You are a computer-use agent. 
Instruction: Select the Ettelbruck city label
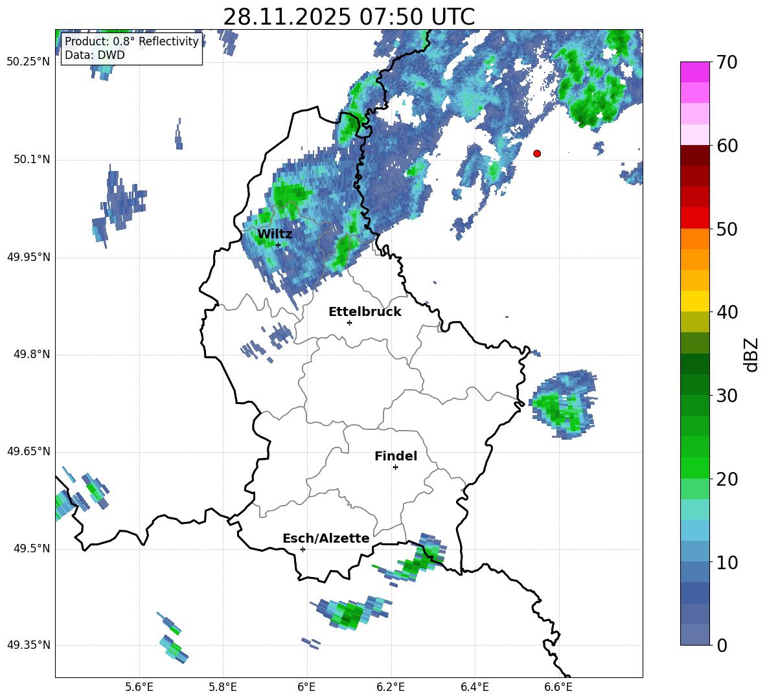[365, 312]
